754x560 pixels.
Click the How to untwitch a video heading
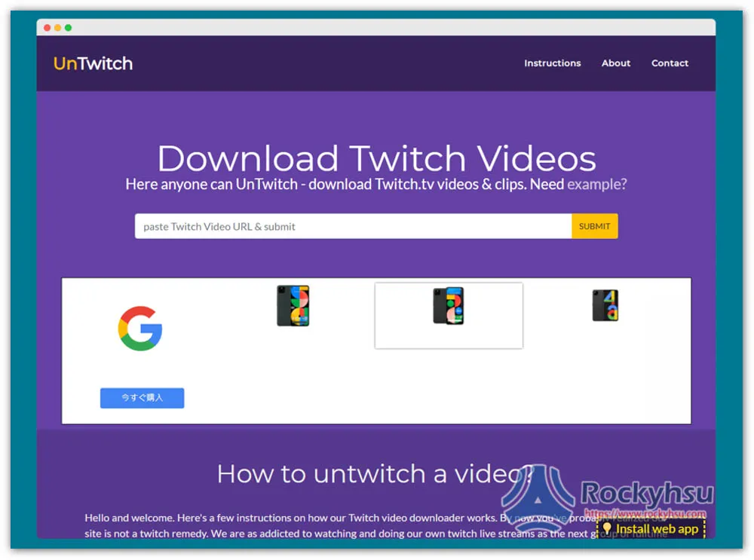375,473
